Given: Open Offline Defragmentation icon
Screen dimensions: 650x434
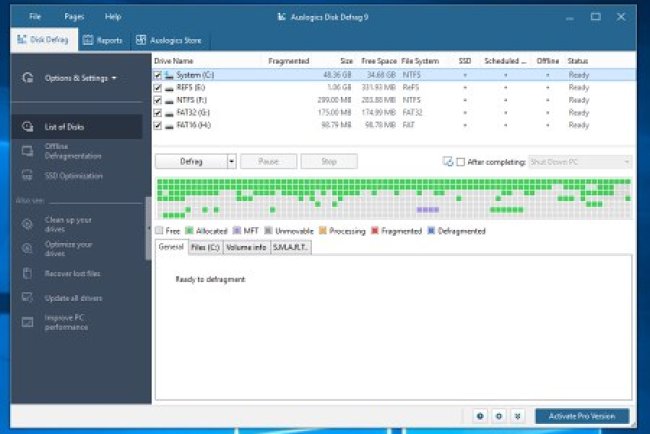Looking at the screenshot, I should [x=28, y=151].
